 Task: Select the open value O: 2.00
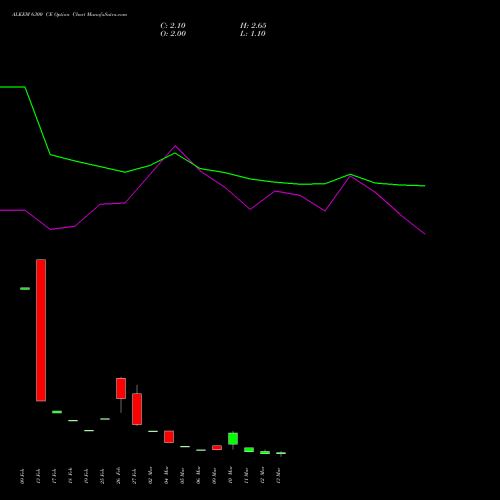click(x=173, y=34)
